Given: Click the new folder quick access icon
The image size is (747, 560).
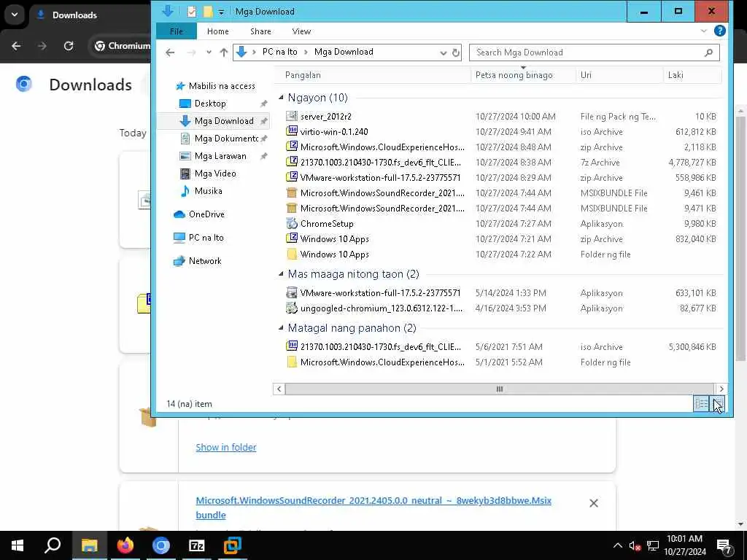Looking at the screenshot, I should [208, 12].
